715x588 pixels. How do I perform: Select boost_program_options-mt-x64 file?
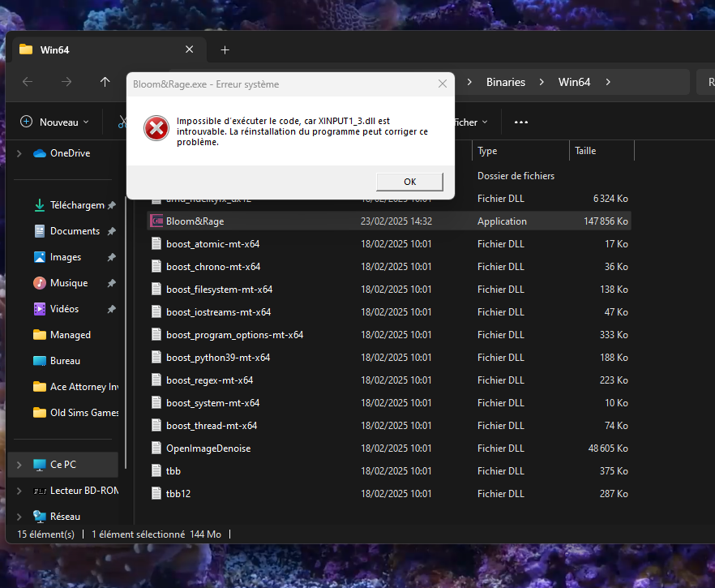pos(235,335)
